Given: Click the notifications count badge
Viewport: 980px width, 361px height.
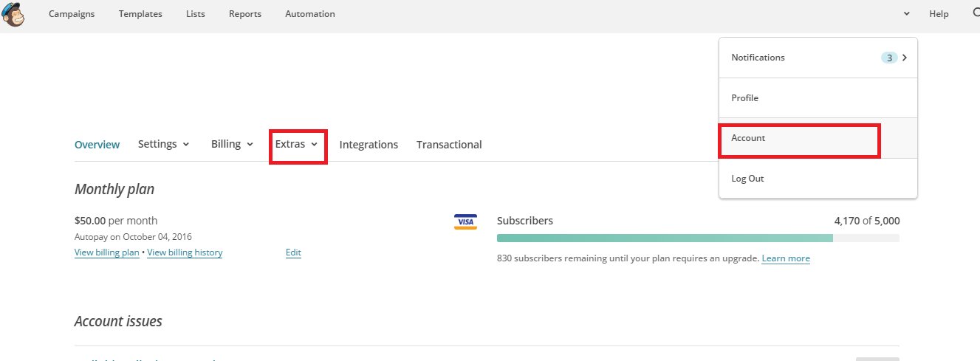Looking at the screenshot, I should coord(889,58).
